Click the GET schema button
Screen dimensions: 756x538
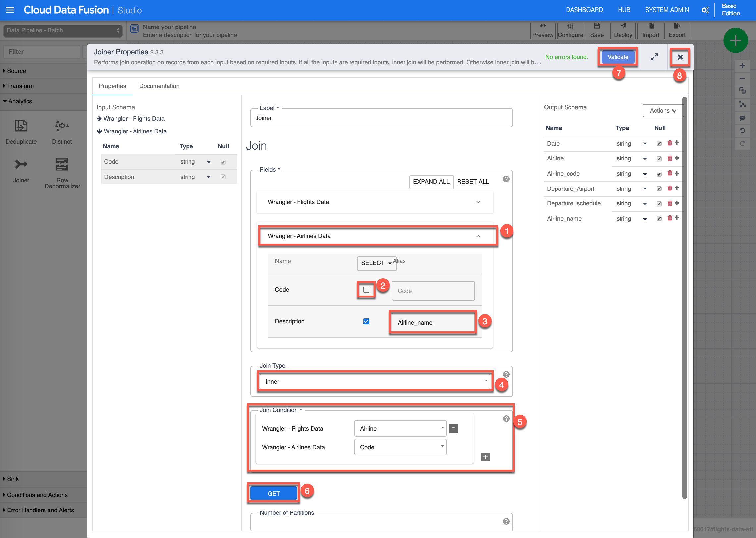coord(273,493)
